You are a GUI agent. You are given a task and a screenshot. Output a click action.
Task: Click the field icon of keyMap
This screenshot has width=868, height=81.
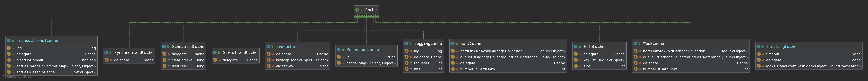[269, 60]
